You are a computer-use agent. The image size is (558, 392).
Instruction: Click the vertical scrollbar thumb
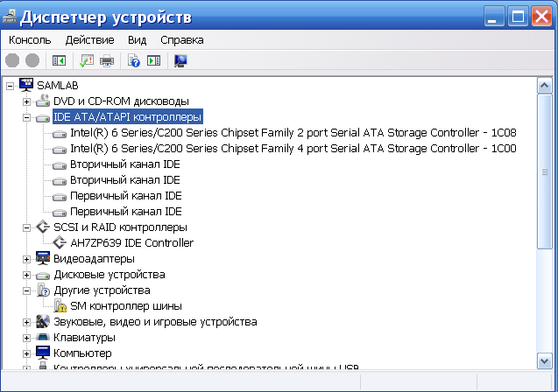coord(545,171)
